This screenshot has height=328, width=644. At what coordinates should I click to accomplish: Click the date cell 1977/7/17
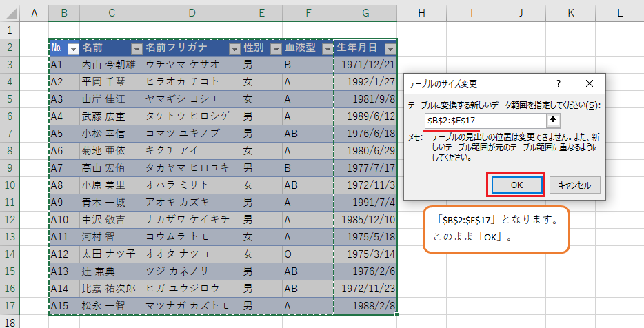coord(365,168)
